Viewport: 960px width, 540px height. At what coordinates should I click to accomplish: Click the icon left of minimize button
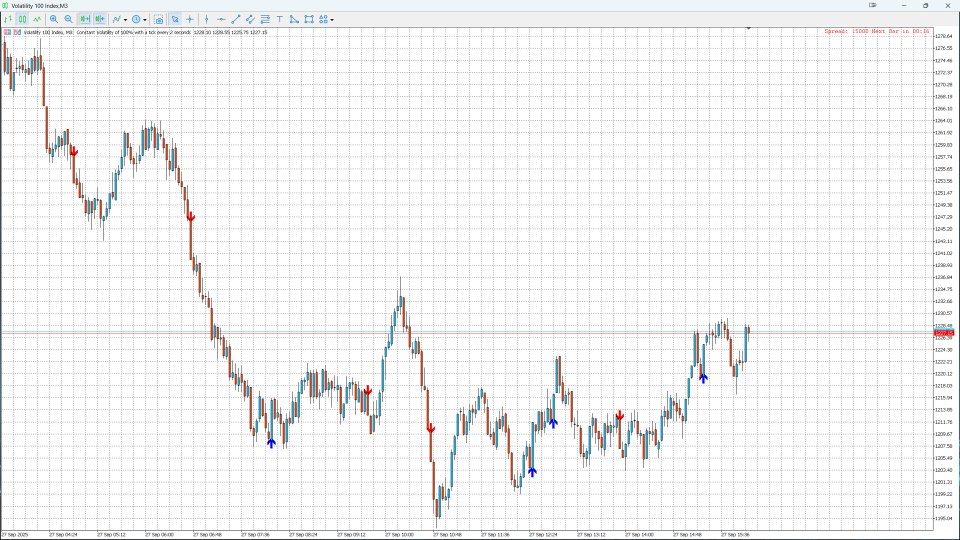tap(872, 6)
